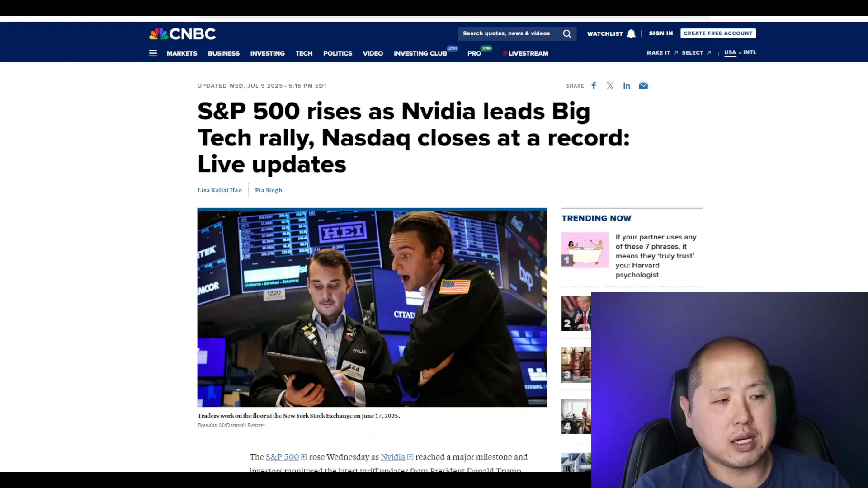Open the Video menu
This screenshot has width=868, height=488.
[x=373, y=53]
